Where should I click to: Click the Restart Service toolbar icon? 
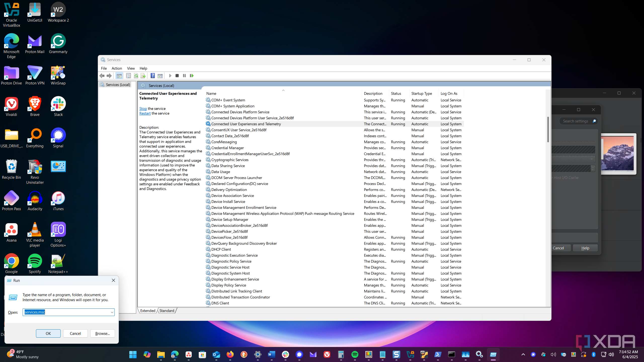click(x=192, y=76)
